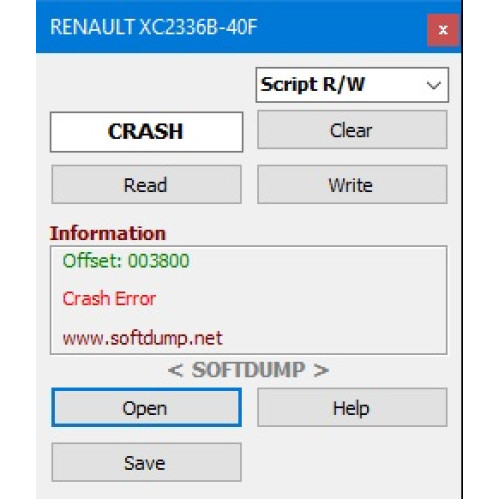Click the "Crash Error" message
The image size is (500, 500).
109,298
